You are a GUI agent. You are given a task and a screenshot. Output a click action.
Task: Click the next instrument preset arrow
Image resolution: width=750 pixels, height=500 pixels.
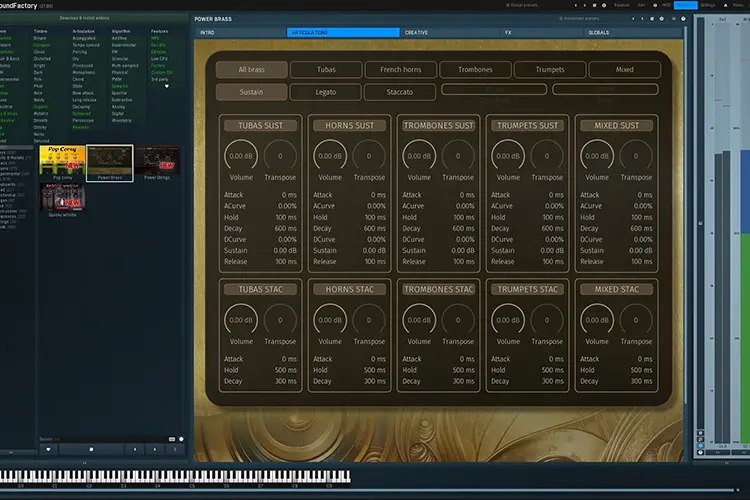[642, 19]
